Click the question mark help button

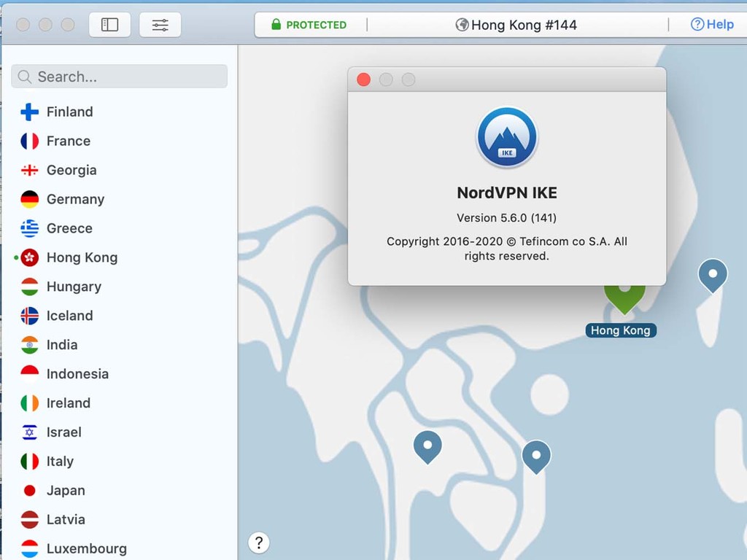[x=259, y=542]
